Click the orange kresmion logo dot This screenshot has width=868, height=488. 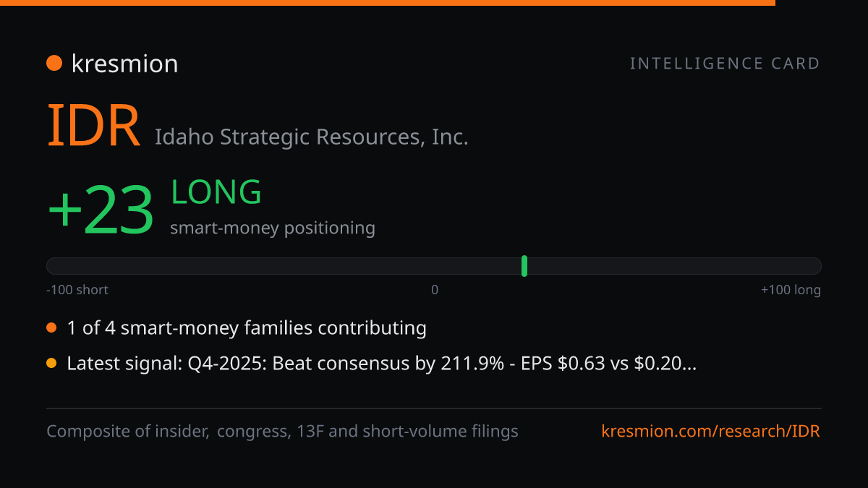(x=54, y=64)
